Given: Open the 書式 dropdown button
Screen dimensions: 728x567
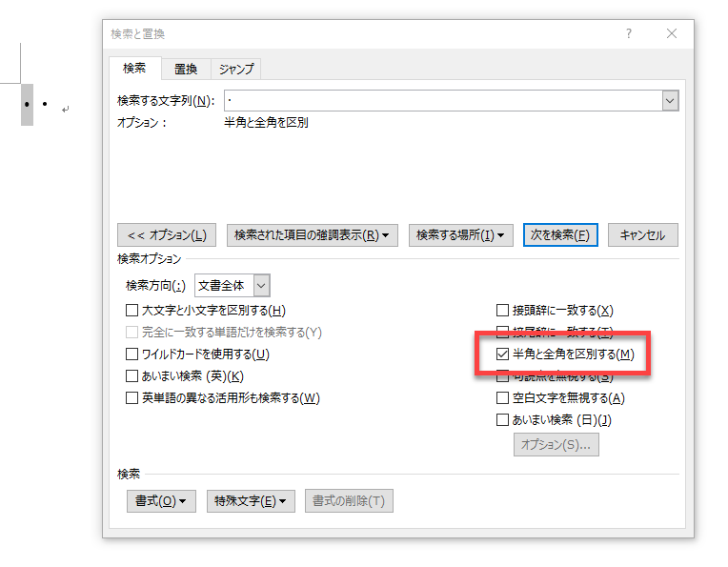Looking at the screenshot, I should click(161, 501).
